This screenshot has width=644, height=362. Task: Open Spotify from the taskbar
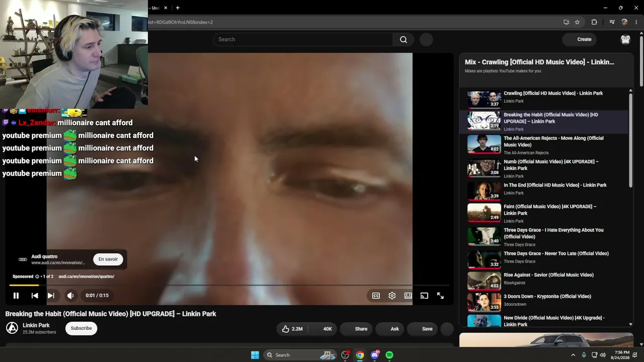pyautogui.click(x=389, y=355)
